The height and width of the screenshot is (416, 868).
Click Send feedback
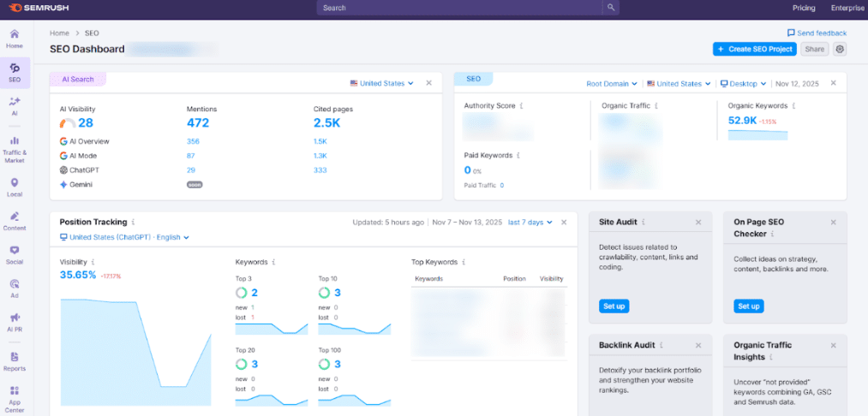point(817,33)
